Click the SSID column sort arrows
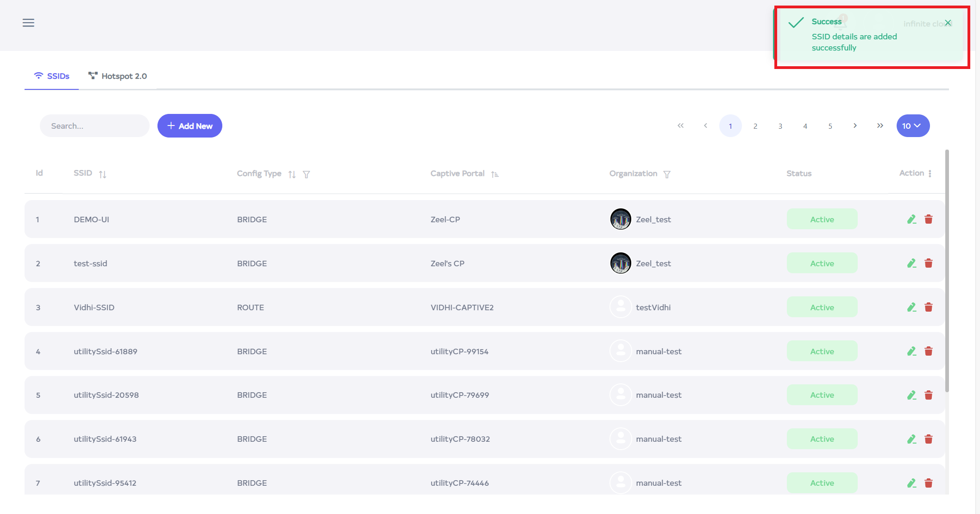The width and height of the screenshot is (980, 514). (102, 174)
